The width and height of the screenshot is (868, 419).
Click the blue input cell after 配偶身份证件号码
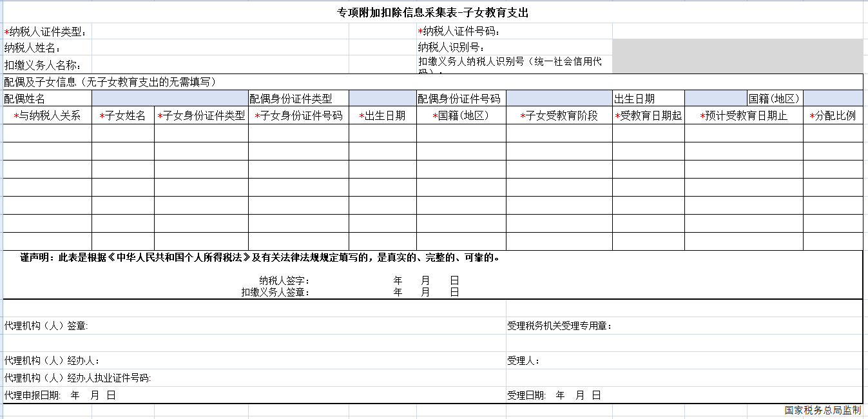pyautogui.click(x=559, y=99)
